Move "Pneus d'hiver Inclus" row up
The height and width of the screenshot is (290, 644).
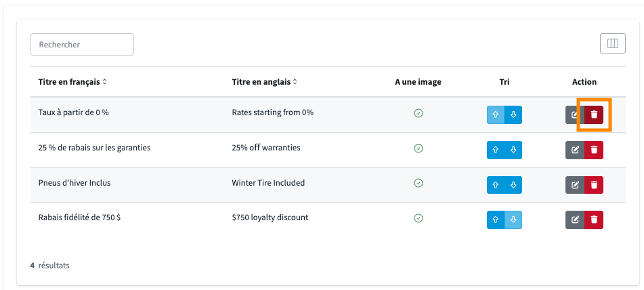[496, 184]
